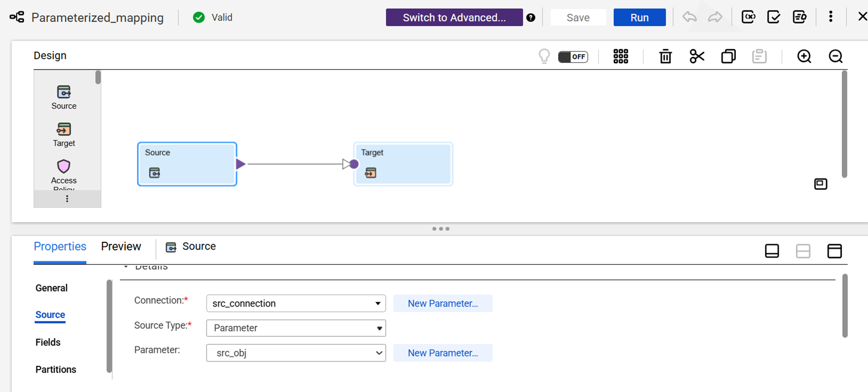Arrange all transformations with grid icon
Screen dimensions: 868x392
click(x=621, y=56)
